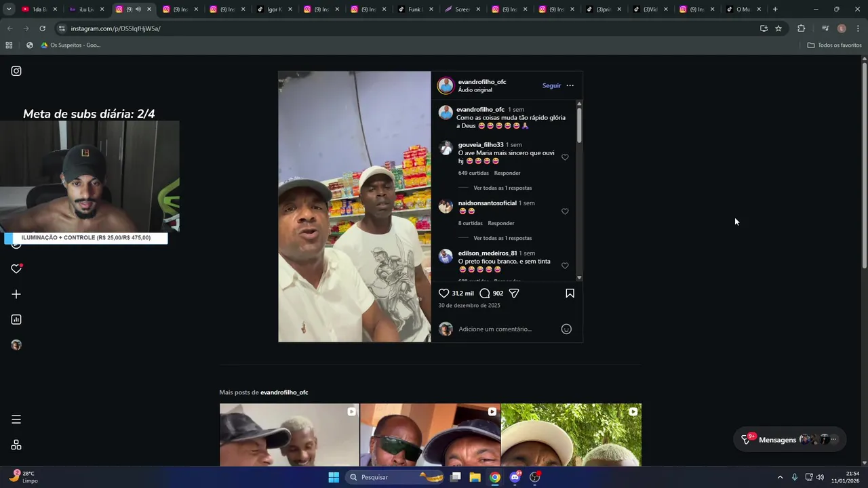Click the page vertical scrollbar thumb
This screenshot has height=488, width=868.
864,166
